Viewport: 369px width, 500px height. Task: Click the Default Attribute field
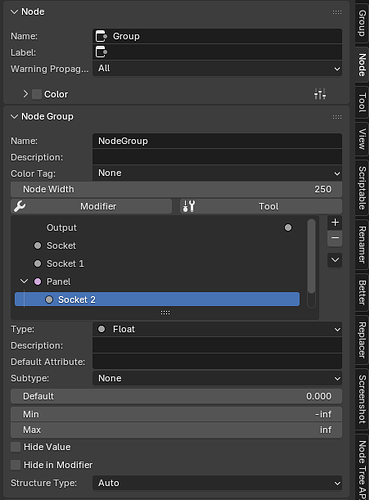click(217, 362)
